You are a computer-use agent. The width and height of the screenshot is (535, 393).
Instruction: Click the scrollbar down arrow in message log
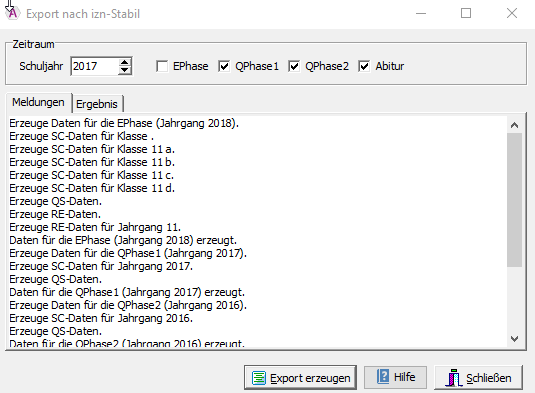tap(515, 339)
